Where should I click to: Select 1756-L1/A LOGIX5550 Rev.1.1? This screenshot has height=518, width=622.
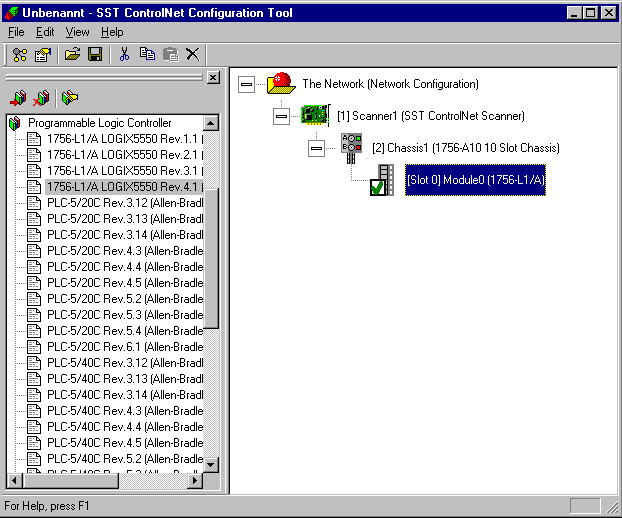(x=125, y=139)
